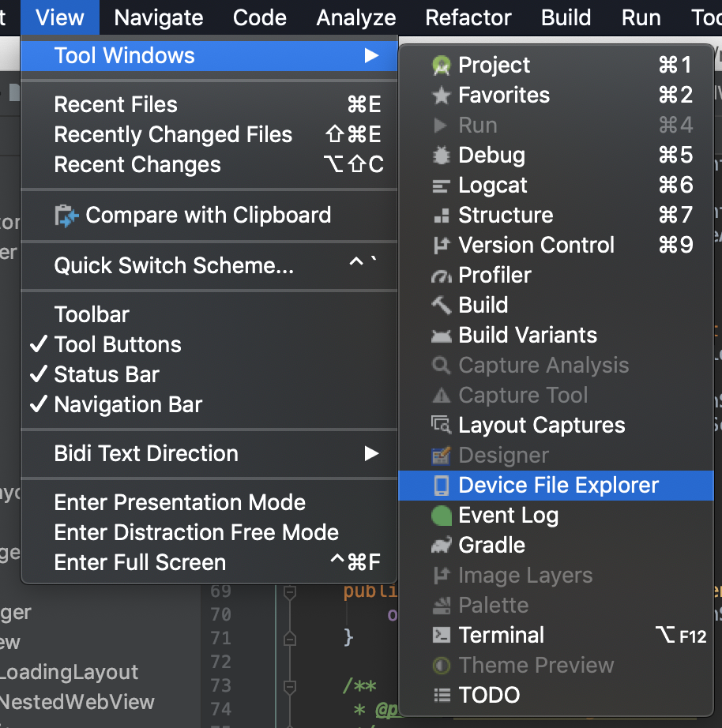This screenshot has width=722, height=728.
Task: Click the Project tool window Android icon
Action: (441, 66)
